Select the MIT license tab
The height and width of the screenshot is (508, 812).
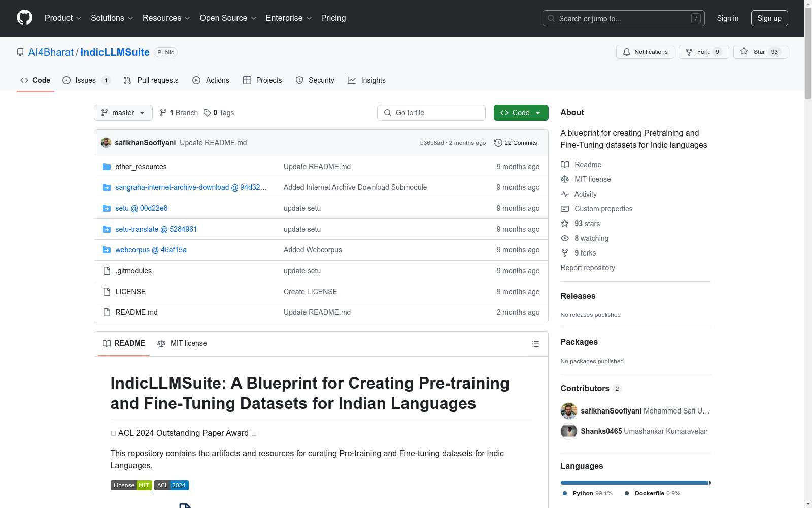coord(182,343)
